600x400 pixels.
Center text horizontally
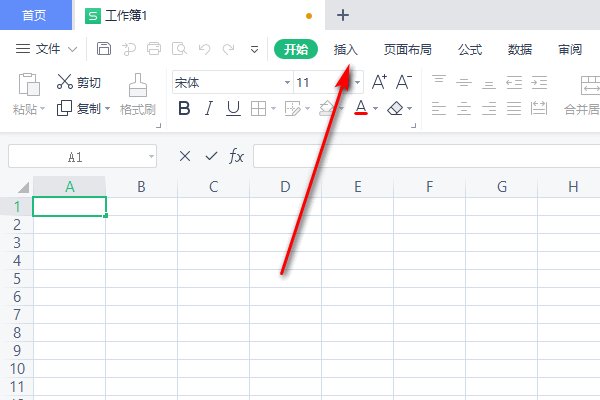[x=464, y=109]
